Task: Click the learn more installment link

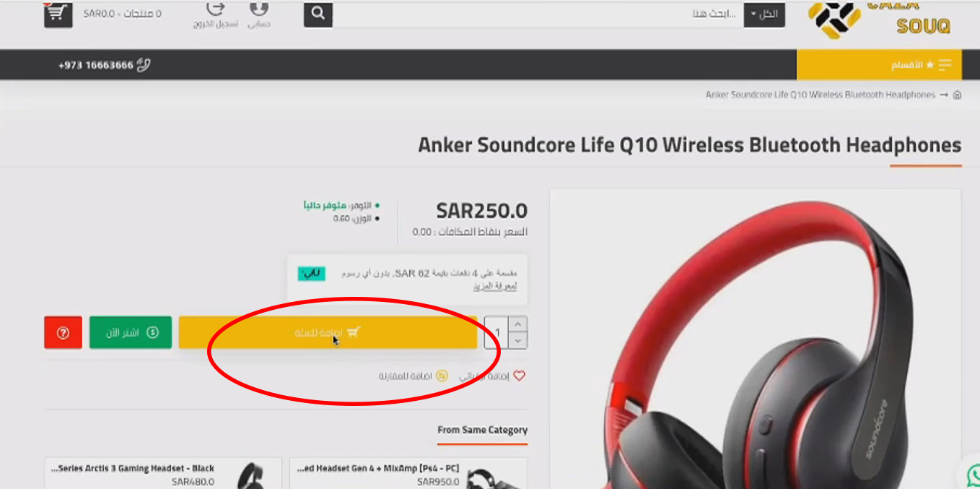Action: 495,286
